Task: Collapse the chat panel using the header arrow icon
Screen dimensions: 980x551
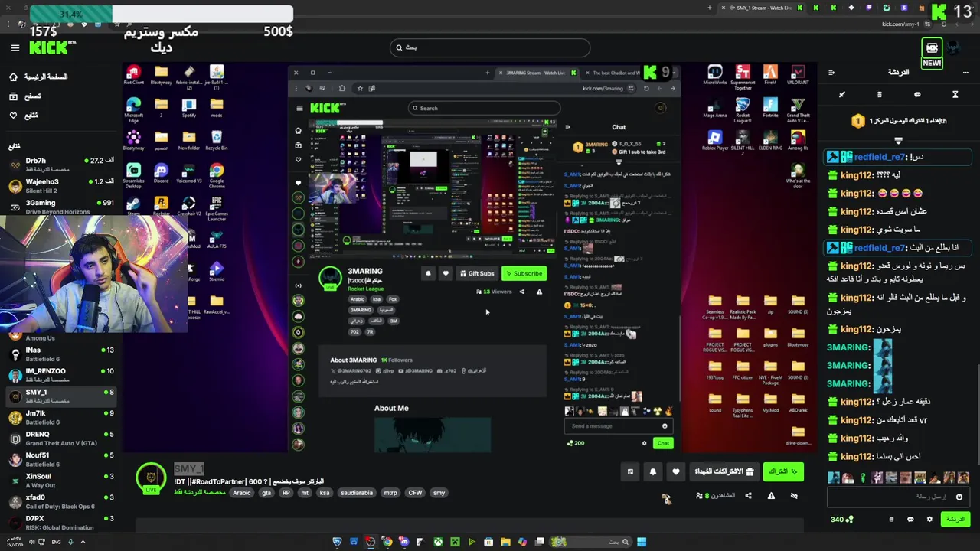Action: click(x=831, y=73)
